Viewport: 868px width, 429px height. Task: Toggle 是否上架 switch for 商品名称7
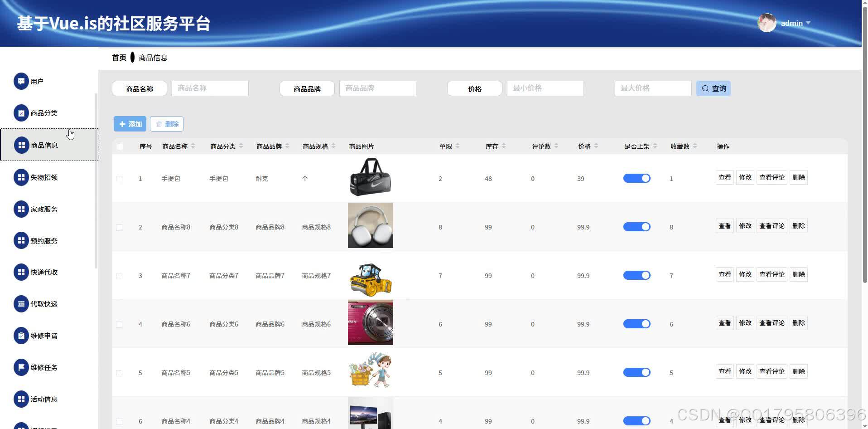point(637,275)
